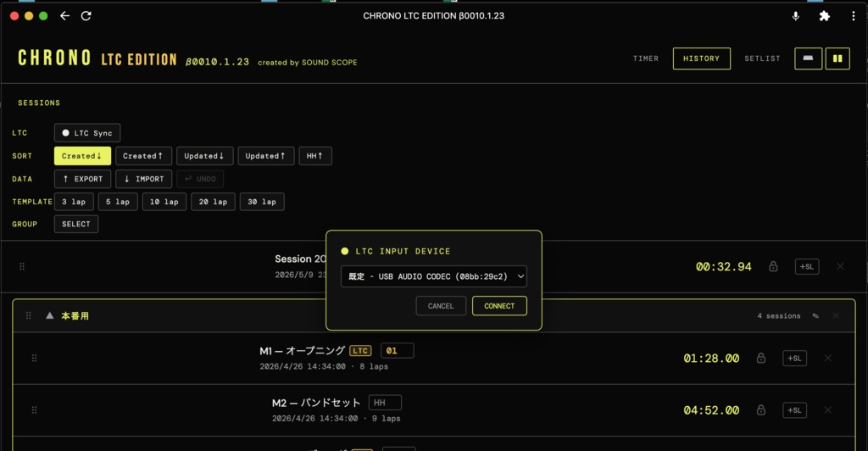Edit the 本番用 group name pencil

(x=815, y=316)
